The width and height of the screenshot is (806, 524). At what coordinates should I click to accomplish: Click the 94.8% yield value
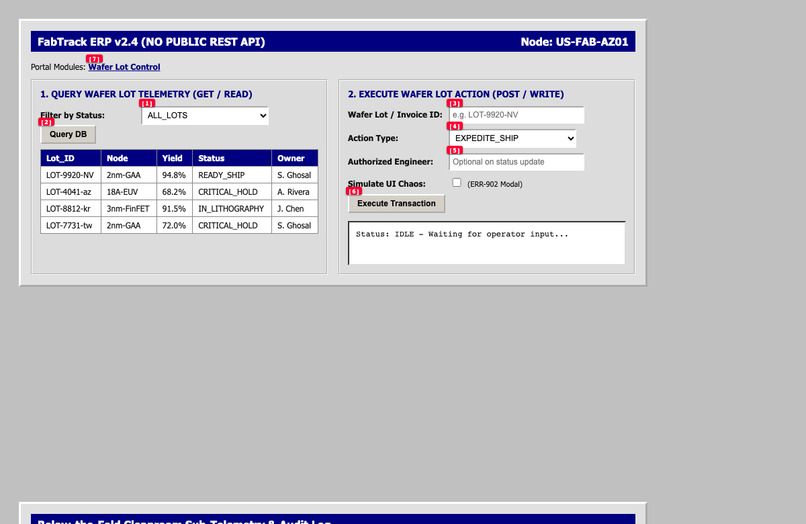click(x=174, y=175)
